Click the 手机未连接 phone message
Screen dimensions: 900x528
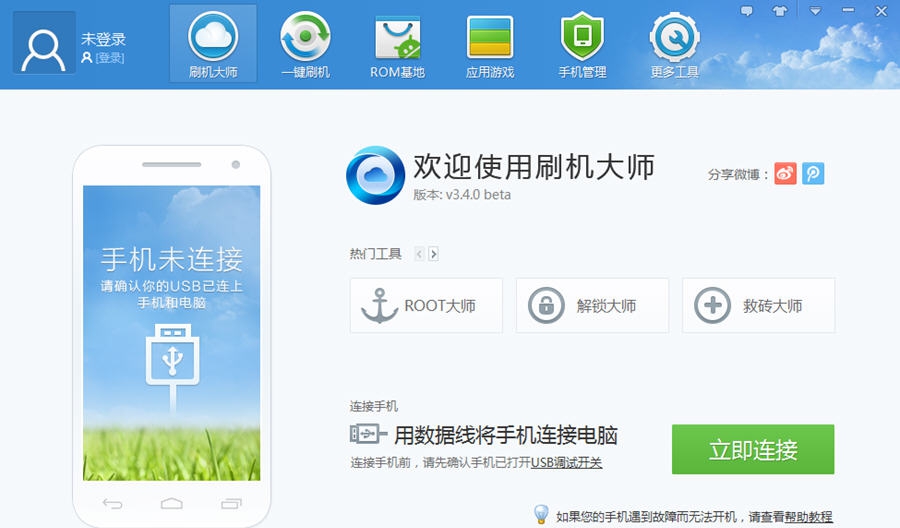click(x=172, y=259)
